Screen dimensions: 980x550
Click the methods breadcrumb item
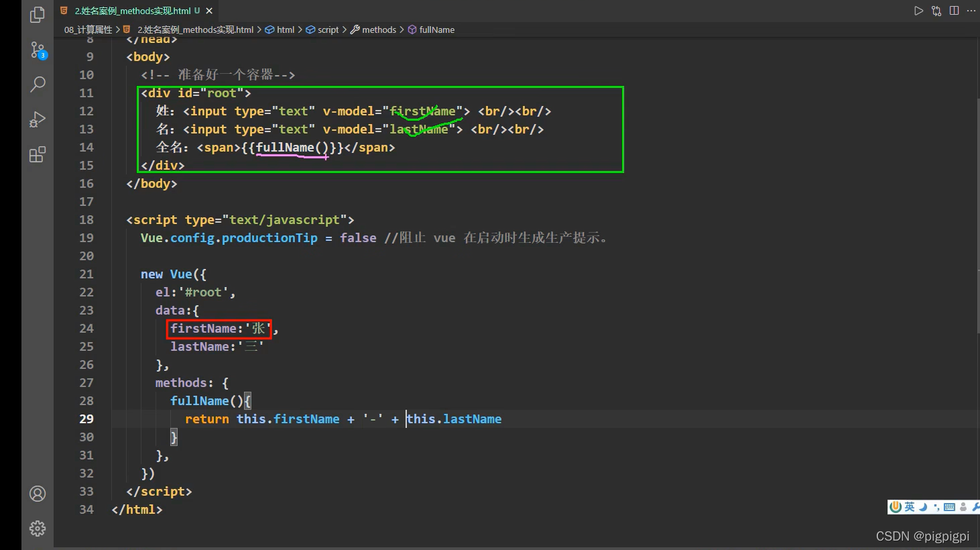[x=373, y=30]
